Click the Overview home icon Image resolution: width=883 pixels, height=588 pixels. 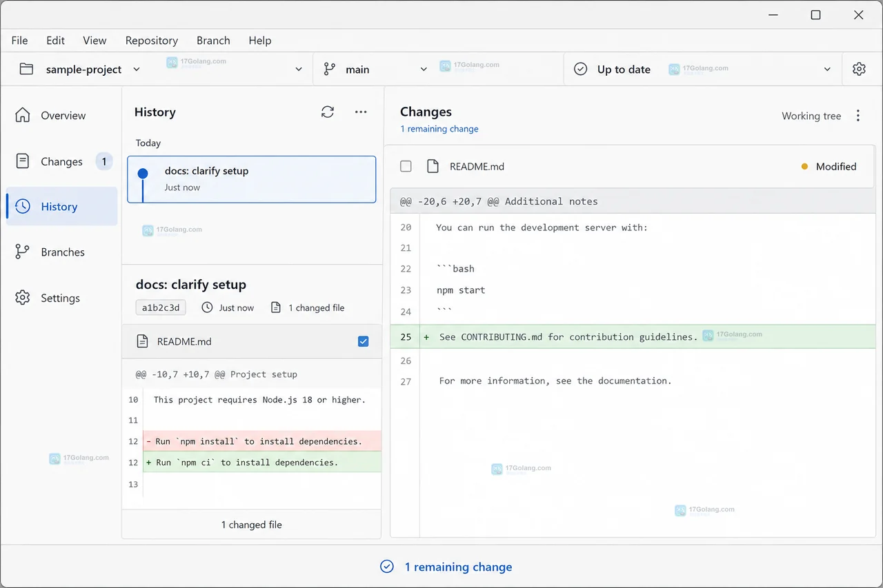click(23, 115)
